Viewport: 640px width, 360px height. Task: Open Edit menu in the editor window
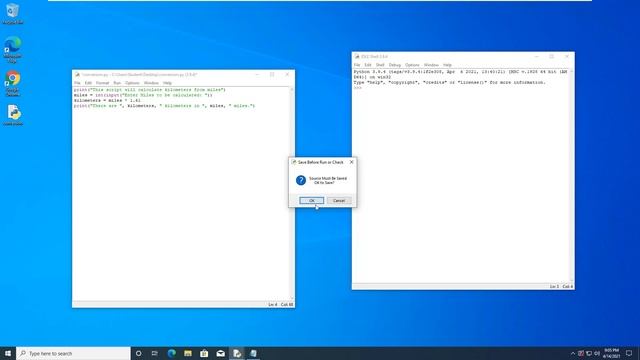(88, 83)
